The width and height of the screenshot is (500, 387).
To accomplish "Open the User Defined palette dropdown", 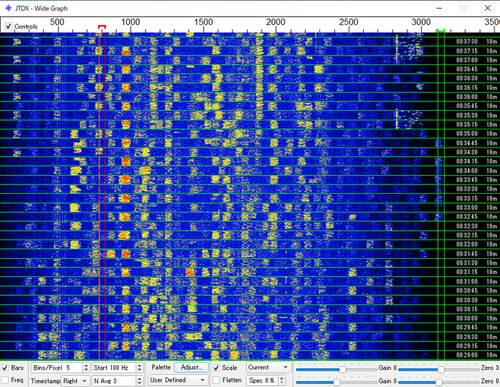I will 177,380.
